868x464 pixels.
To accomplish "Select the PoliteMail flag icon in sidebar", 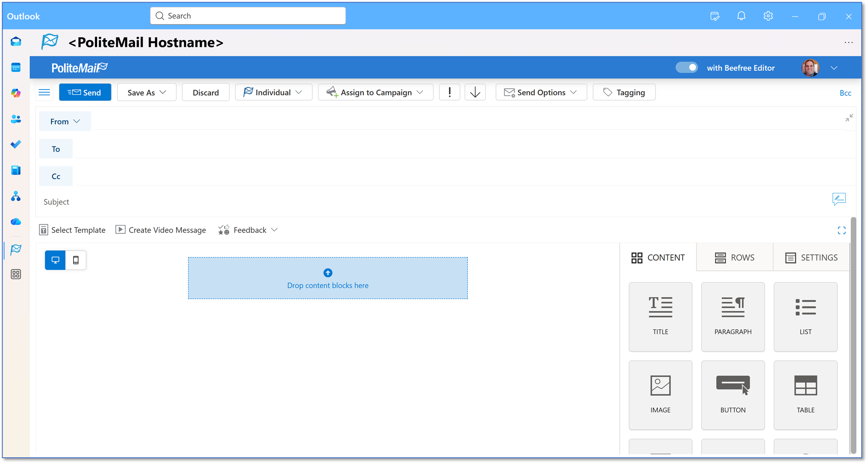I will (x=16, y=249).
